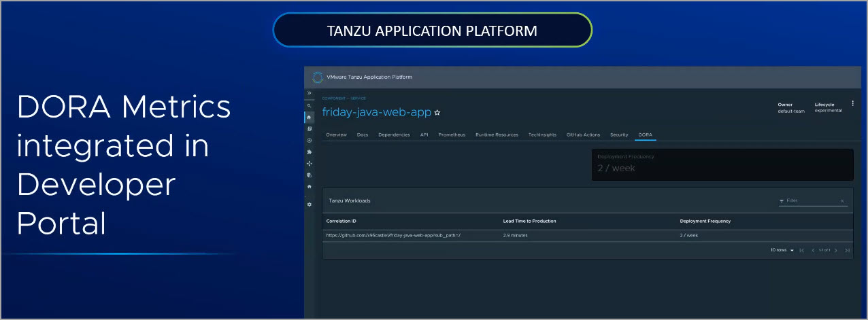
Task: Click the 'experimental' lifecycle value
Action: 829,111
